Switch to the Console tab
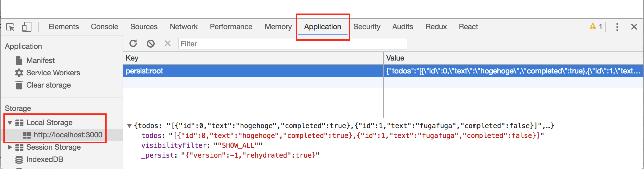644x169 pixels. click(x=104, y=27)
